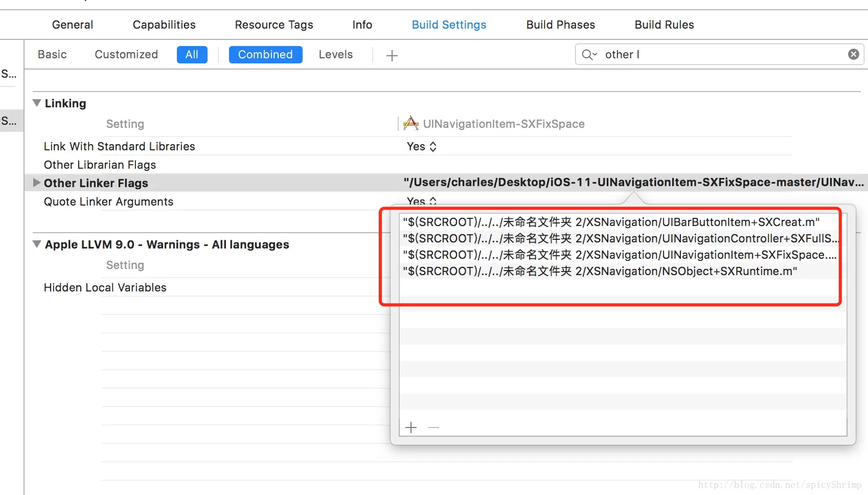868x495 pixels.
Task: Open the Quote Linker Arguments Yes dropdown
Action: (x=422, y=201)
